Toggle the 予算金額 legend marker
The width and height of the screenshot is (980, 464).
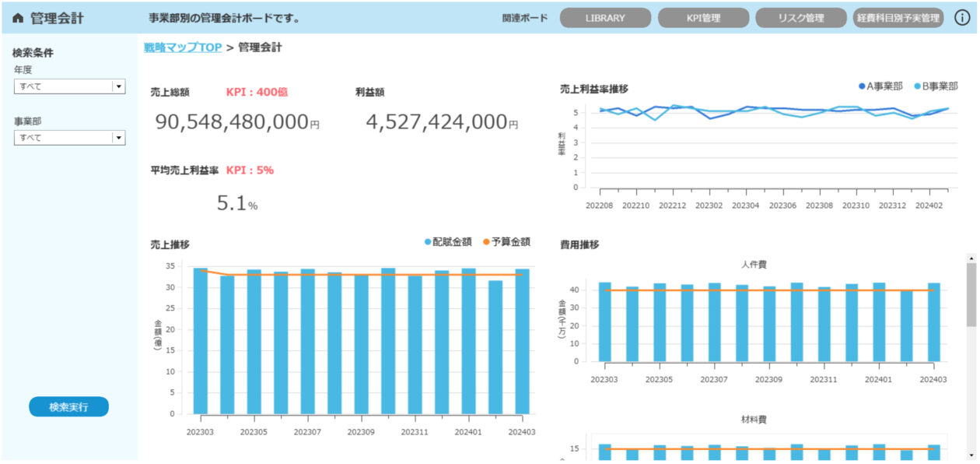click(487, 242)
